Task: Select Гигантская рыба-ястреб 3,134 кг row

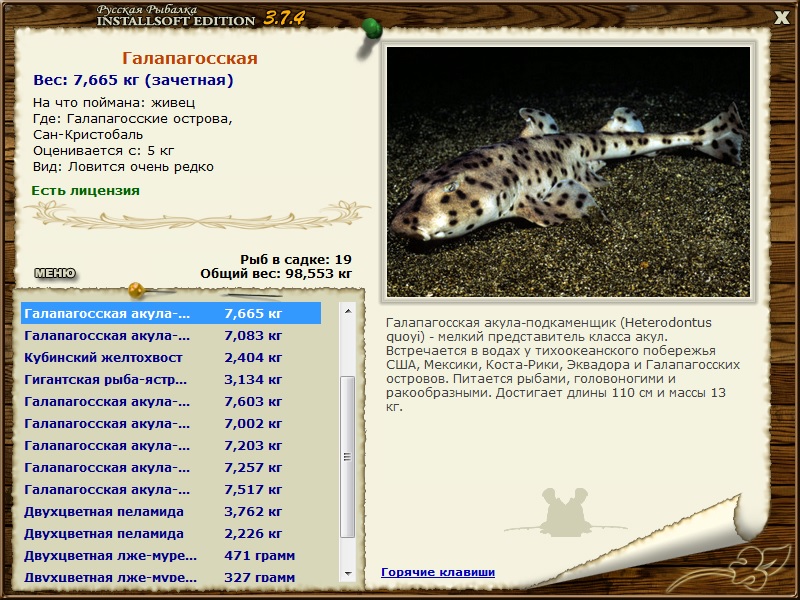Action: [x=171, y=380]
